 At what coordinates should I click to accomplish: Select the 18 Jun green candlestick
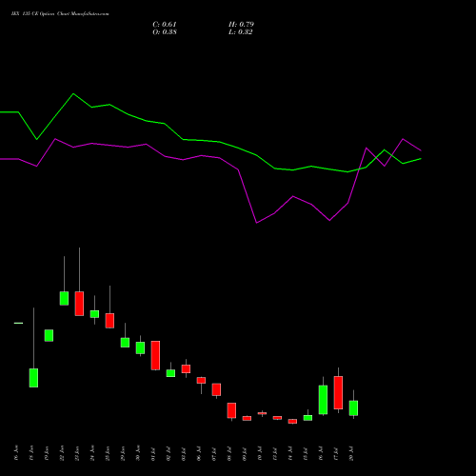pos(33,378)
